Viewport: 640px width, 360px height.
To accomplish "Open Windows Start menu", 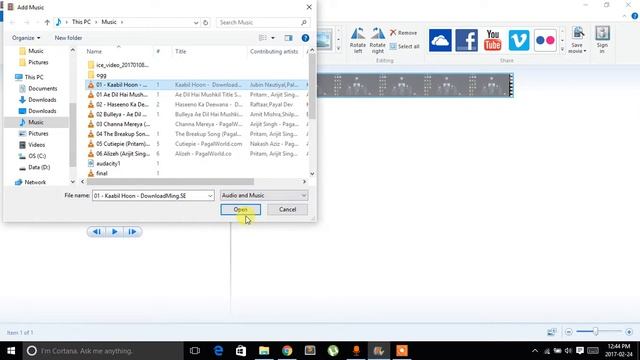I will coord(11,351).
